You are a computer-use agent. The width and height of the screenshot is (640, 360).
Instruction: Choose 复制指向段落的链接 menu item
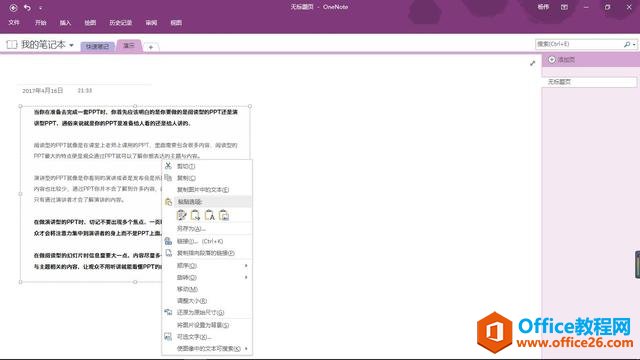pyautogui.click(x=207, y=253)
